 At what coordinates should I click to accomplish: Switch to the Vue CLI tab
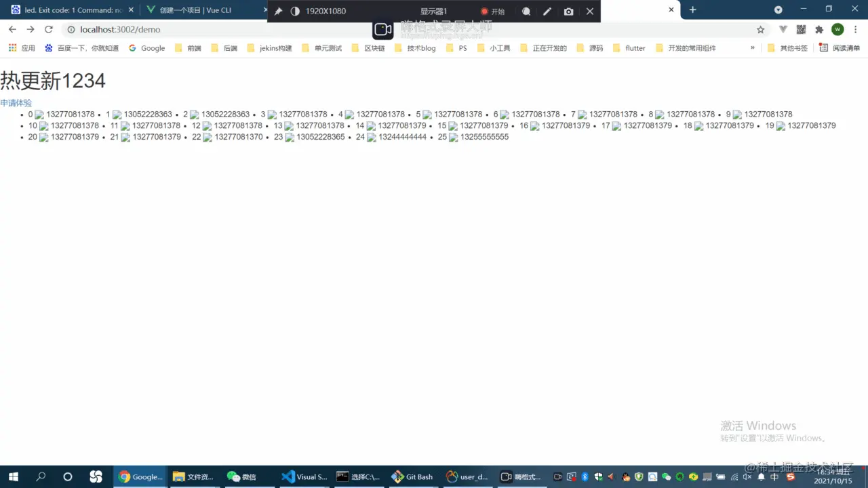click(x=197, y=10)
